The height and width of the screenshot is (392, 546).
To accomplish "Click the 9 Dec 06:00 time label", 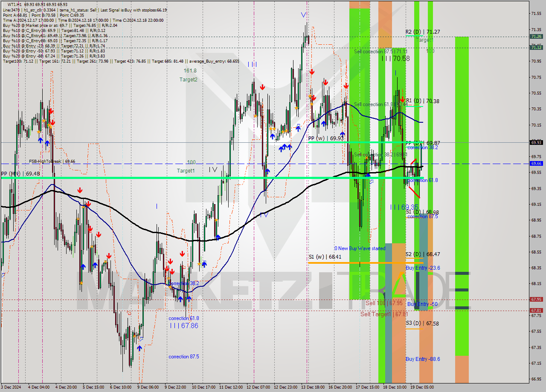I will [x=148, y=387].
